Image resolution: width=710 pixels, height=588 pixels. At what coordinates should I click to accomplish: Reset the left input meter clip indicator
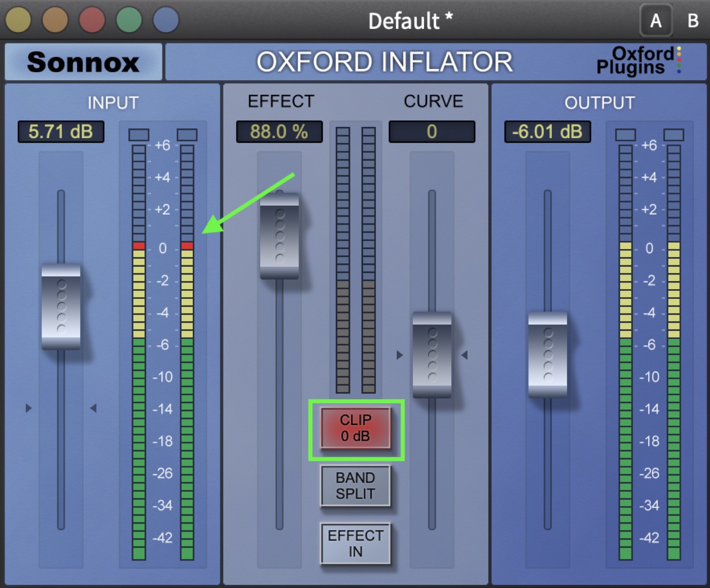pos(139,135)
